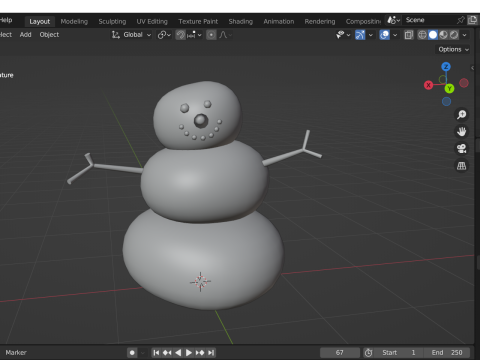480x360 pixels.
Task: Click the negative X axis gizmo circle
Action: coord(464,83)
